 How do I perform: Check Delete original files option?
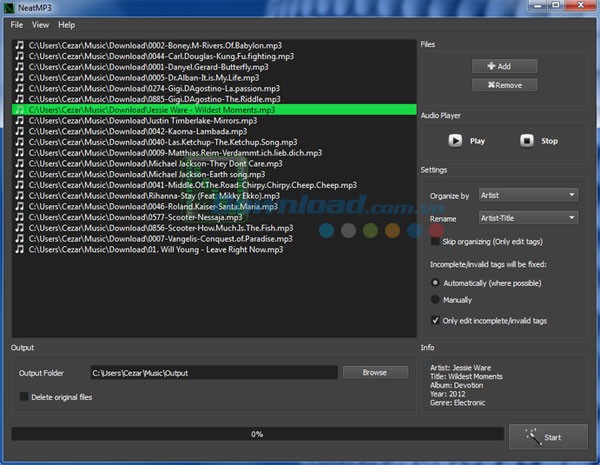(24, 397)
